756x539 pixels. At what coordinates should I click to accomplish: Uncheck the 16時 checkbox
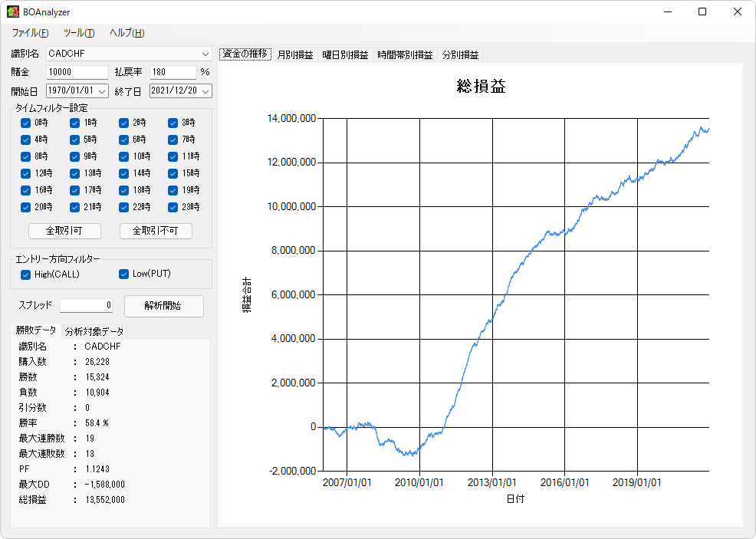coord(25,190)
